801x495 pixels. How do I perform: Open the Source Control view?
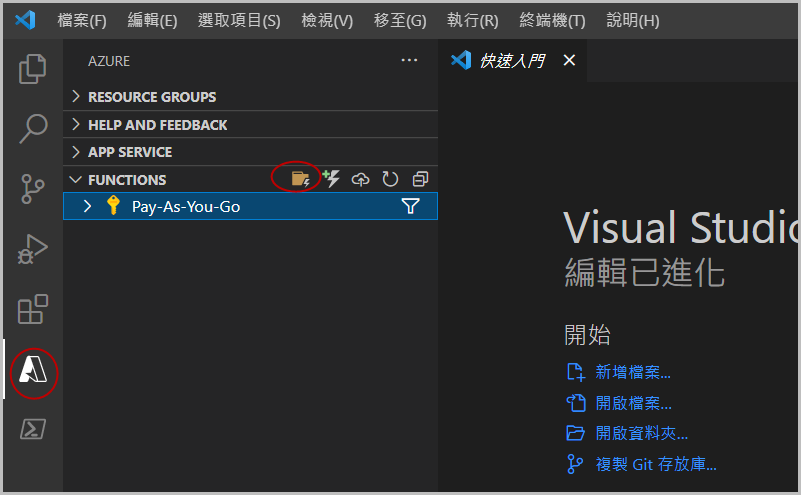pyautogui.click(x=33, y=188)
